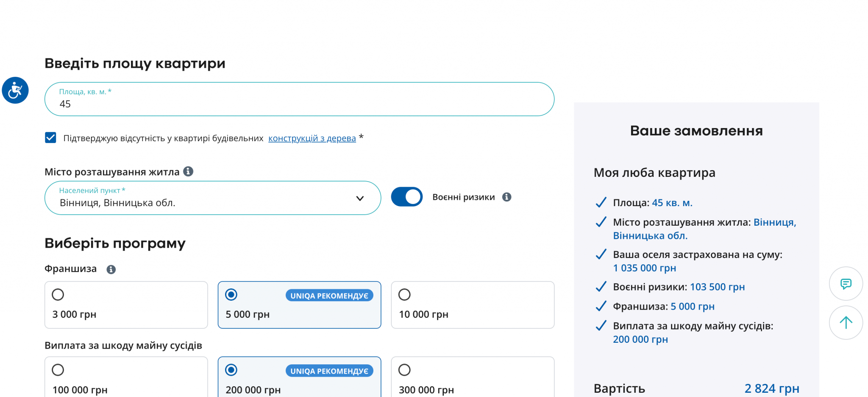The width and height of the screenshot is (868, 397).
Task: Click the scroll-to-top arrow icon
Action: pyautogui.click(x=846, y=323)
